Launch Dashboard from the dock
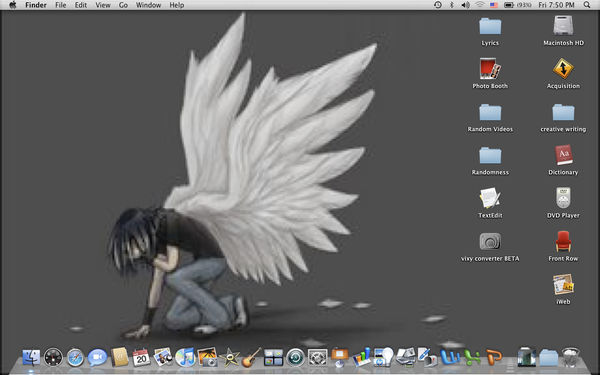Image resolution: width=600 pixels, height=375 pixels. tap(53, 358)
